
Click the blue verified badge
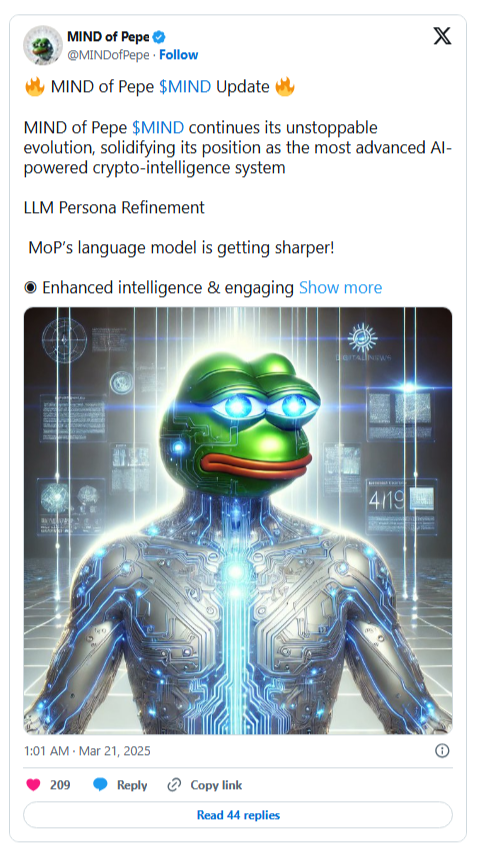159,37
